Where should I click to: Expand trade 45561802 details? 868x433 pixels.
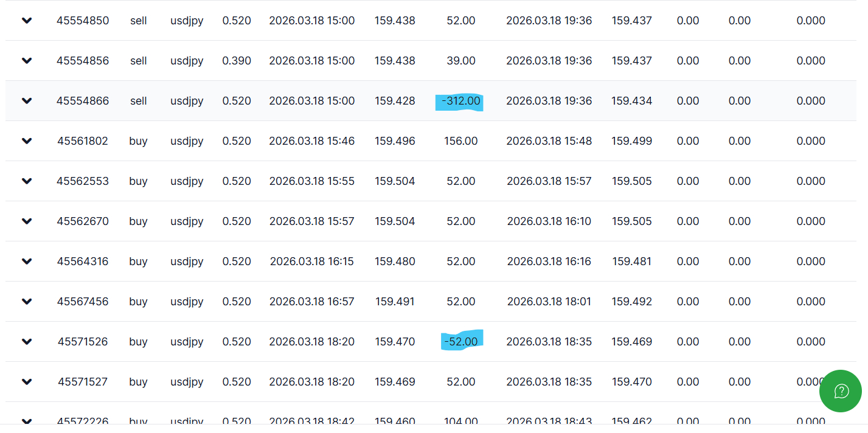27,141
